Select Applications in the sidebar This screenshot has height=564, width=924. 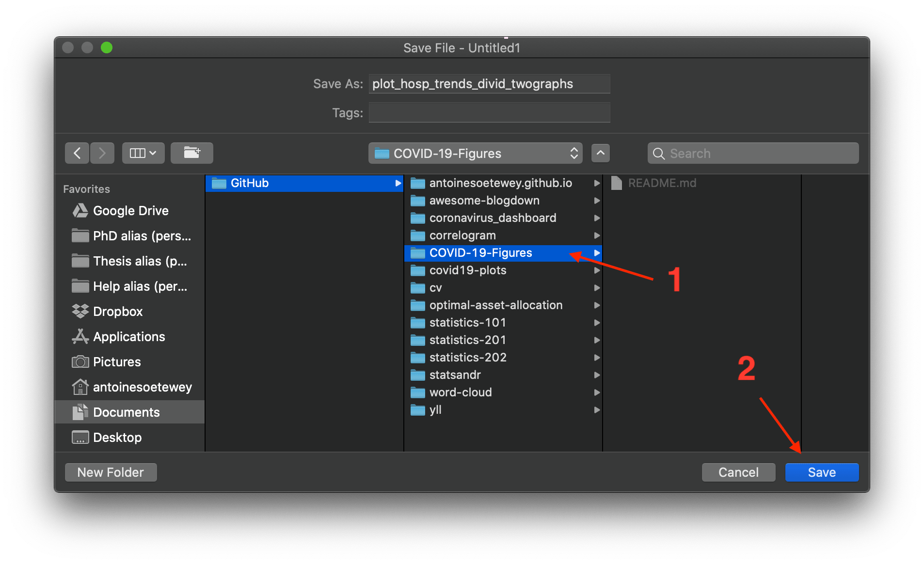point(130,337)
